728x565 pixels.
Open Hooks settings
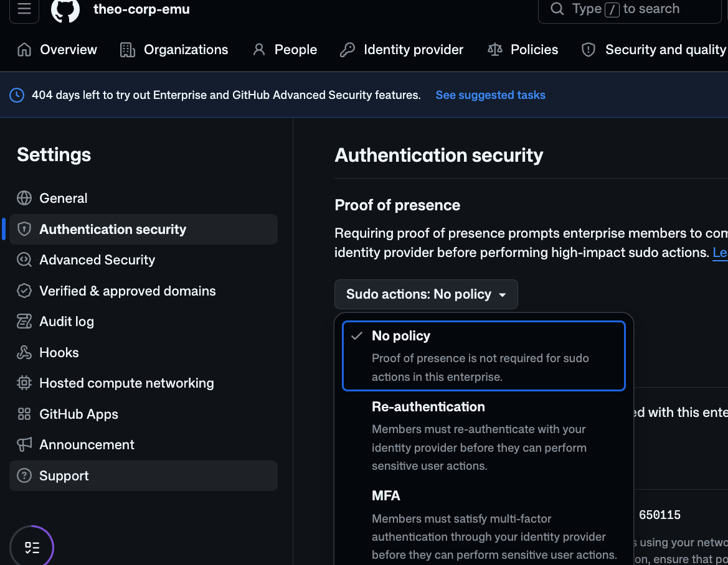[x=143, y=353]
